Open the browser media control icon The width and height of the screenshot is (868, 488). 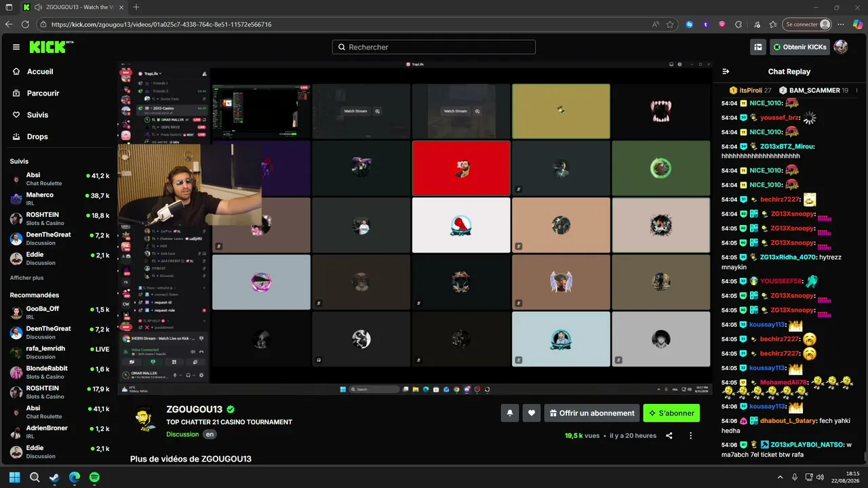(756, 24)
